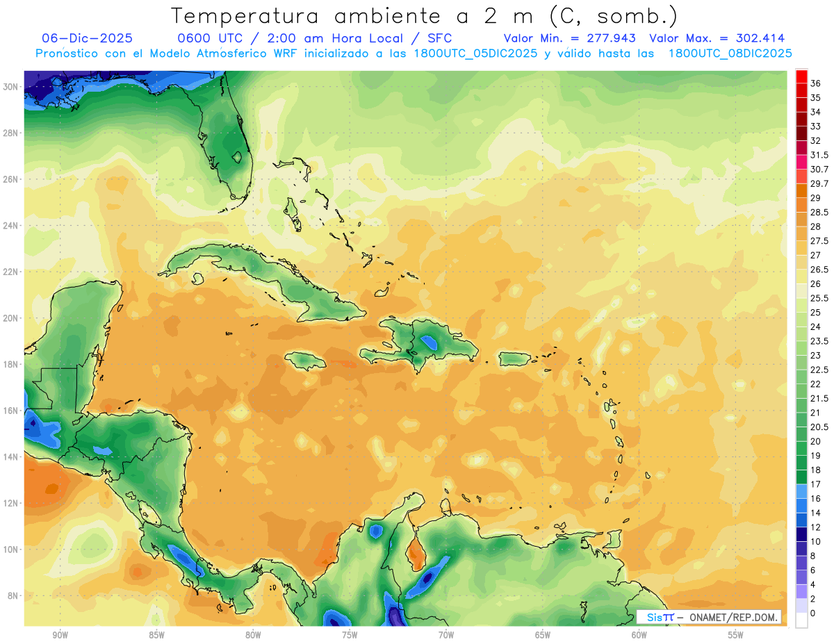Click the legend value "26.5"

point(819,270)
